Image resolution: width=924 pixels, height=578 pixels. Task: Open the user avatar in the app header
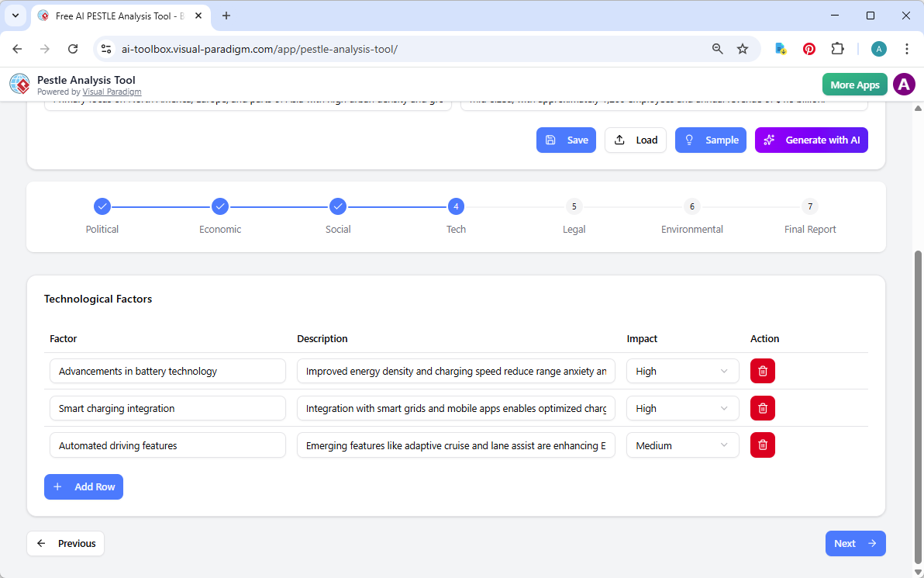(904, 84)
